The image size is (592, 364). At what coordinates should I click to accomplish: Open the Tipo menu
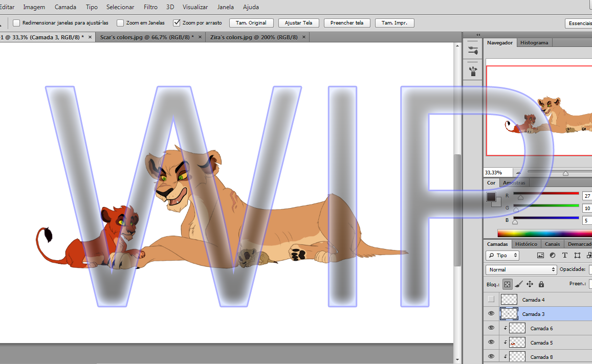(92, 7)
